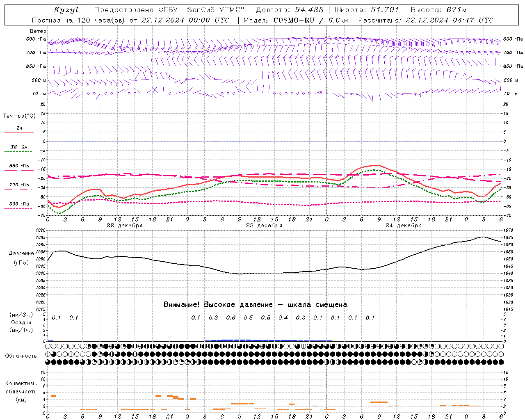Click the "Облачность" cloud cover label
The height and width of the screenshot is (420, 525).
[x=21, y=356]
